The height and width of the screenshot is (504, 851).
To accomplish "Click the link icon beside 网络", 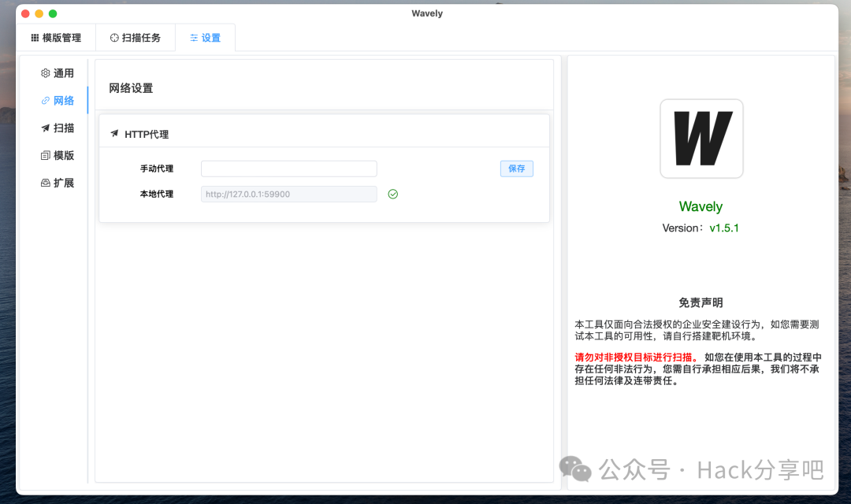I will pos(46,101).
